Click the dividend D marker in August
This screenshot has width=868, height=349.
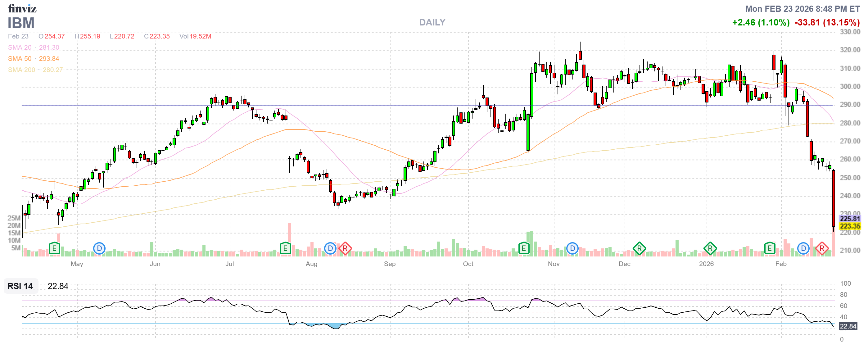point(330,249)
